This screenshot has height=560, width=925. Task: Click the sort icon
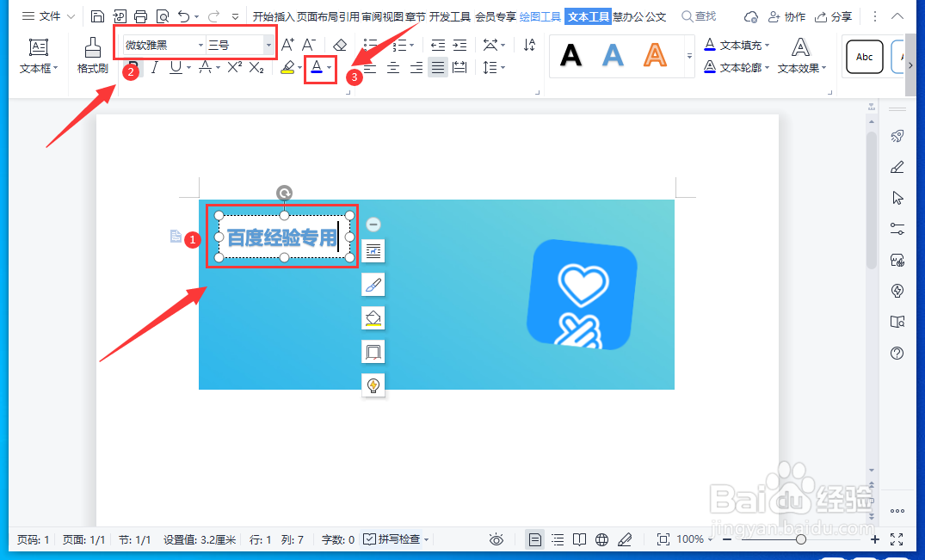click(530, 45)
